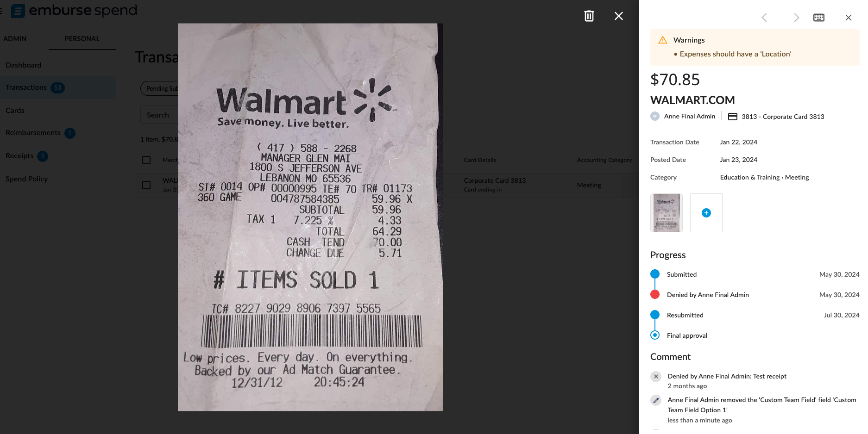Open the Walmart receipt thumbnail
868x434 pixels.
[667, 213]
